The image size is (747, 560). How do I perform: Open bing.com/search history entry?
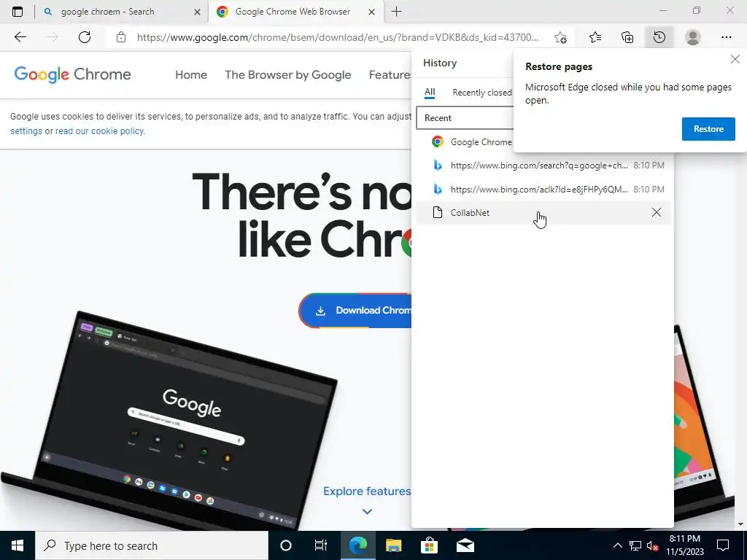click(543, 166)
